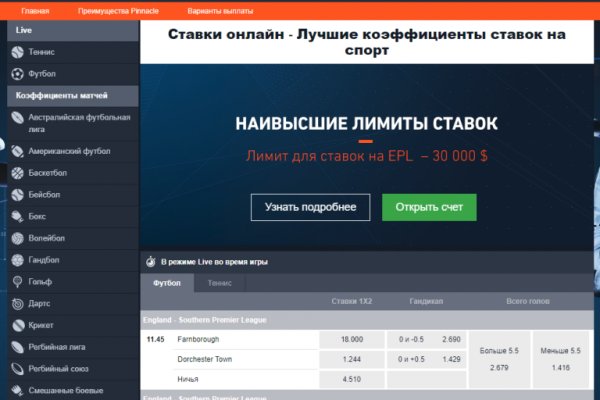Select the Бейсбол sport icon
Image resolution: width=600 pixels, height=400 pixels.
pos(17,195)
